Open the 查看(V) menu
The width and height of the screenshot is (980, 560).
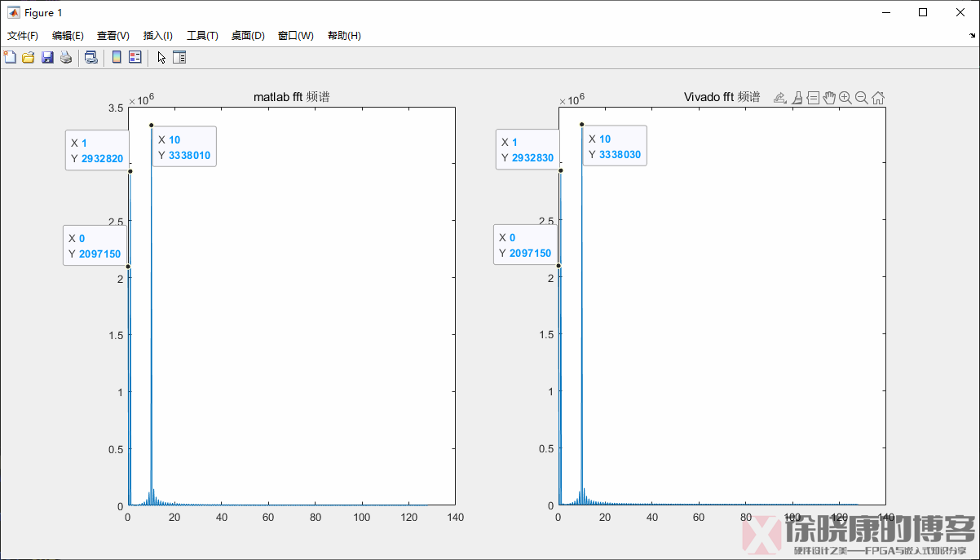113,35
